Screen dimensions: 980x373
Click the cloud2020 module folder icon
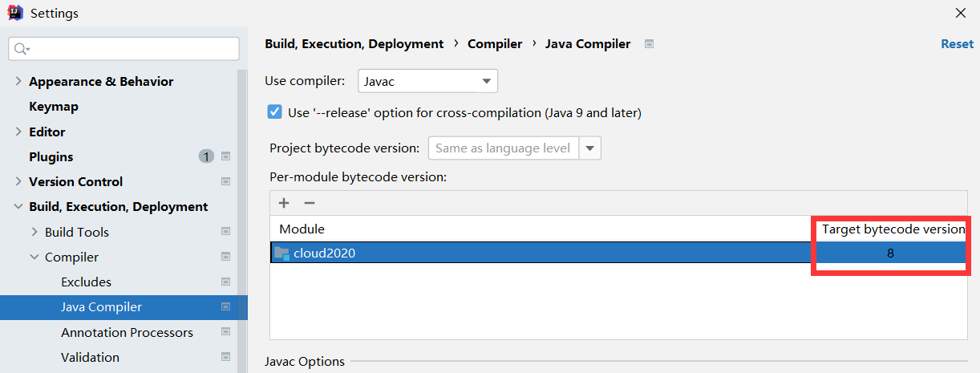[x=281, y=253]
